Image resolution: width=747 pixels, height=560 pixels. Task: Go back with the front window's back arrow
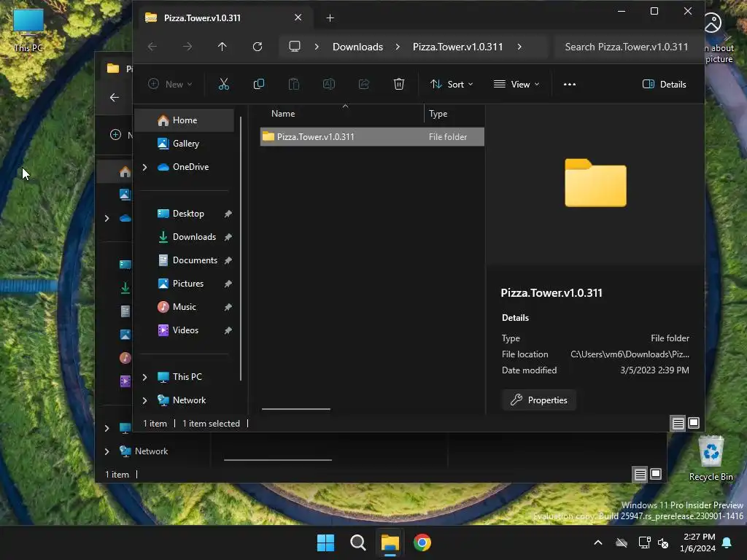(152, 47)
